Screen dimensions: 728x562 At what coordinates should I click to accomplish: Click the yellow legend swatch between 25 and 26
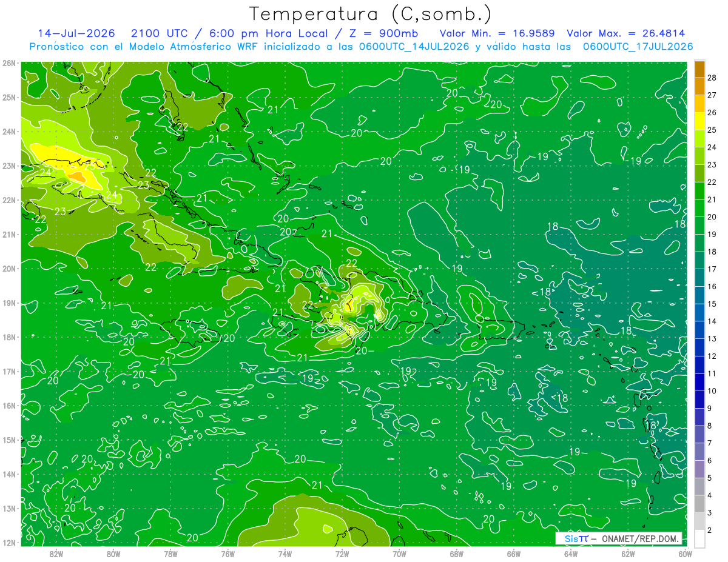click(699, 121)
